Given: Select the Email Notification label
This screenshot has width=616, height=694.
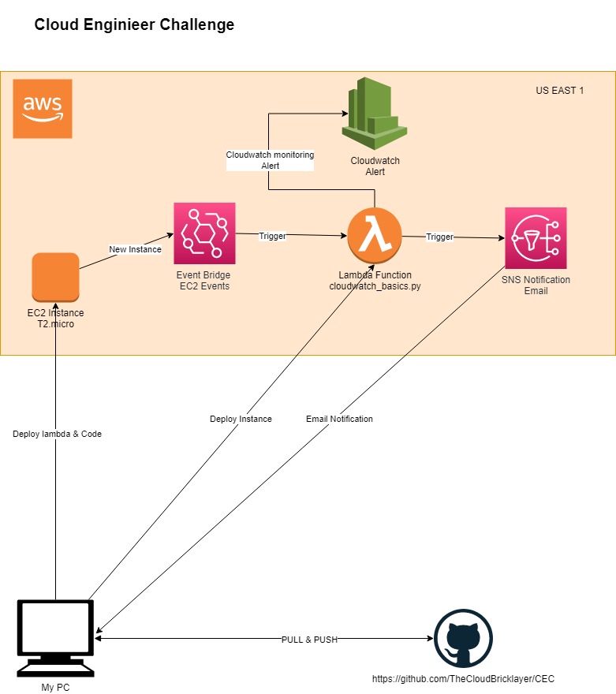Looking at the screenshot, I should 339,419.
